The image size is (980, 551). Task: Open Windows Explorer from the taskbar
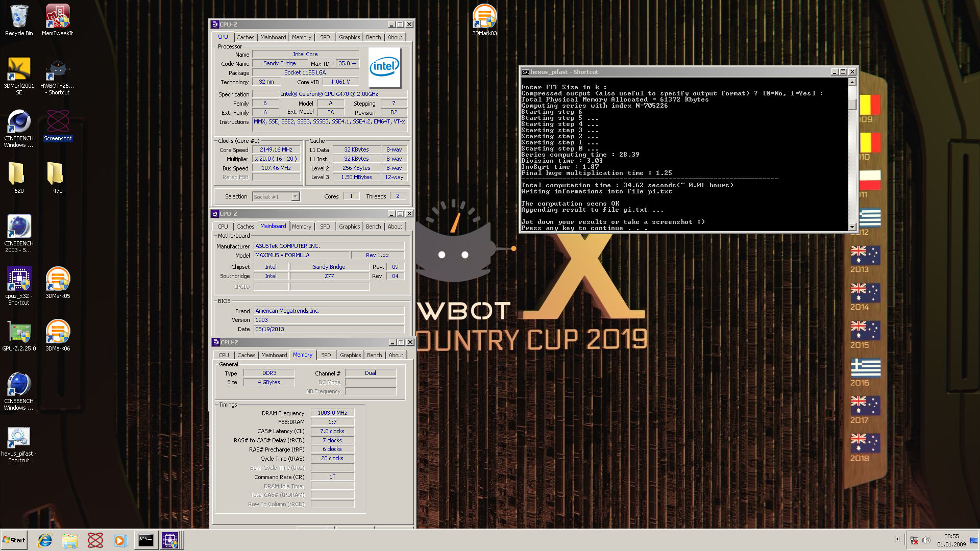point(70,540)
